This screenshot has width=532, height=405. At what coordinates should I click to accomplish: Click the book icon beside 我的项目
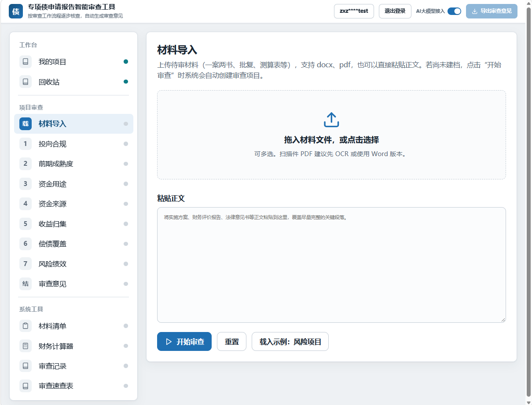[x=26, y=62]
